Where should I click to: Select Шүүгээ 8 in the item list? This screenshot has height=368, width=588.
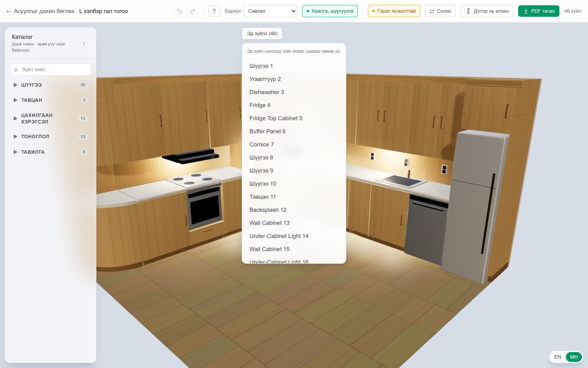(x=294, y=157)
